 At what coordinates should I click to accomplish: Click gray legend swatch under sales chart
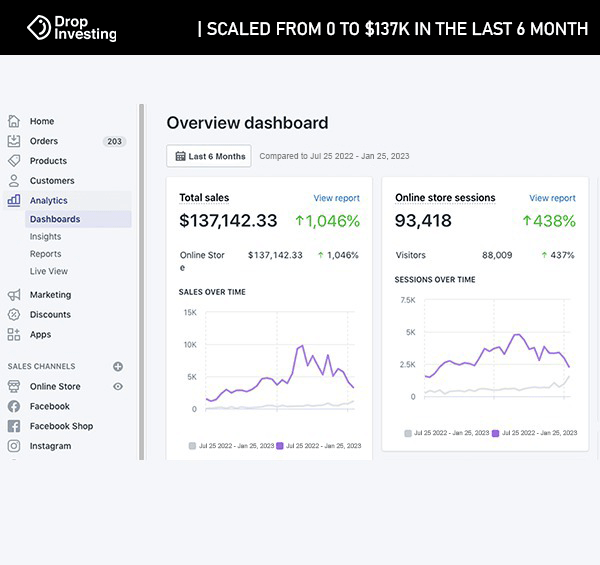[192, 446]
